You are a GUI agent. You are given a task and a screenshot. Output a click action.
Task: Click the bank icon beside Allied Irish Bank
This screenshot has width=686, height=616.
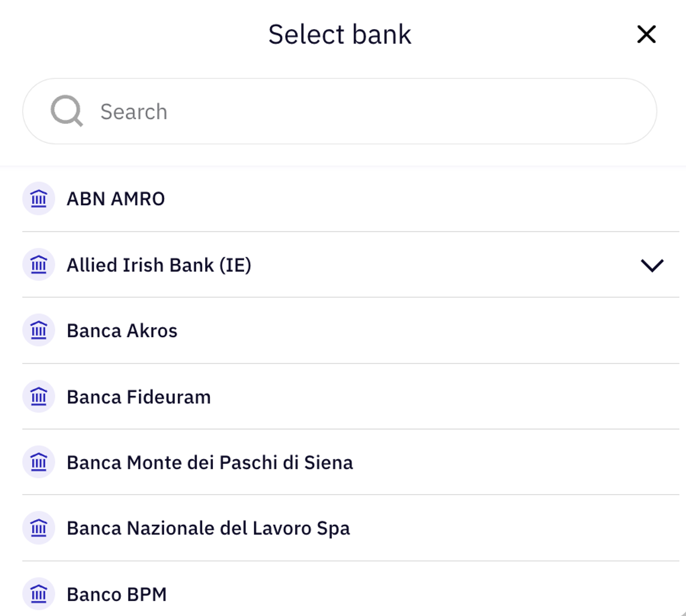[39, 264]
